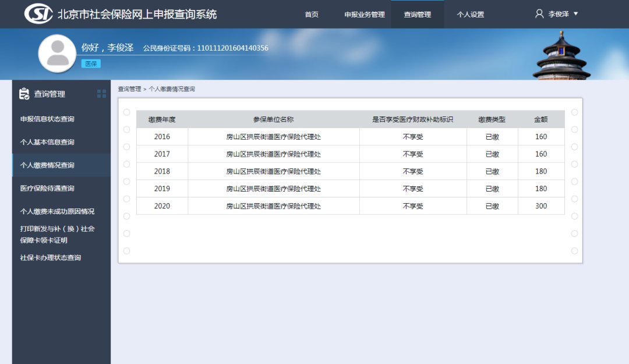Select 申报信息状态查询 in the sidebar
Viewport: 629px width, 364px height.
point(47,119)
